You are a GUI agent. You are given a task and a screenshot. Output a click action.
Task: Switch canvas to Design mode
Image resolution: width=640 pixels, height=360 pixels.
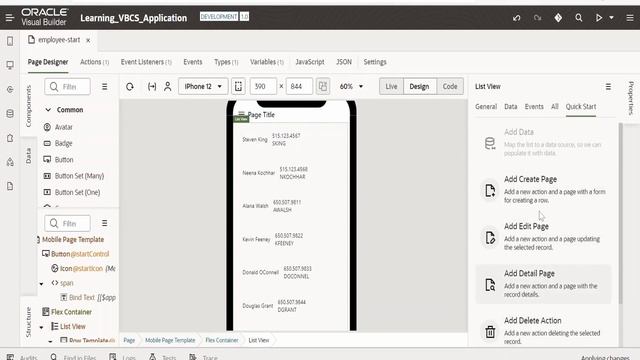(x=420, y=87)
